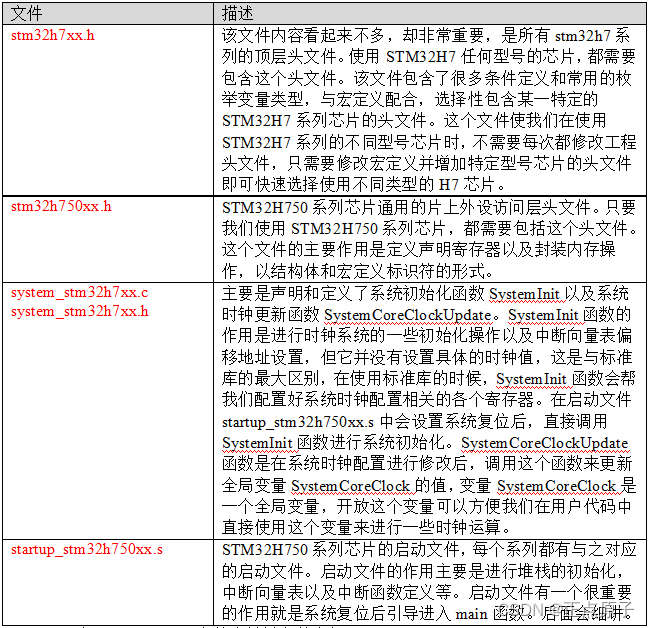Click the line 直接使用这个变量来进行一些时钟运算

(x=366, y=528)
